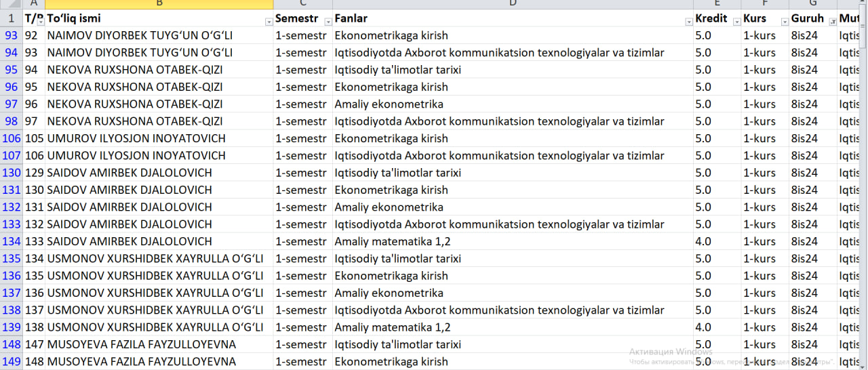868x370 pixels.
Task: Select USMONOV XURSHIDBEK name in row 135
Action: 159,259
